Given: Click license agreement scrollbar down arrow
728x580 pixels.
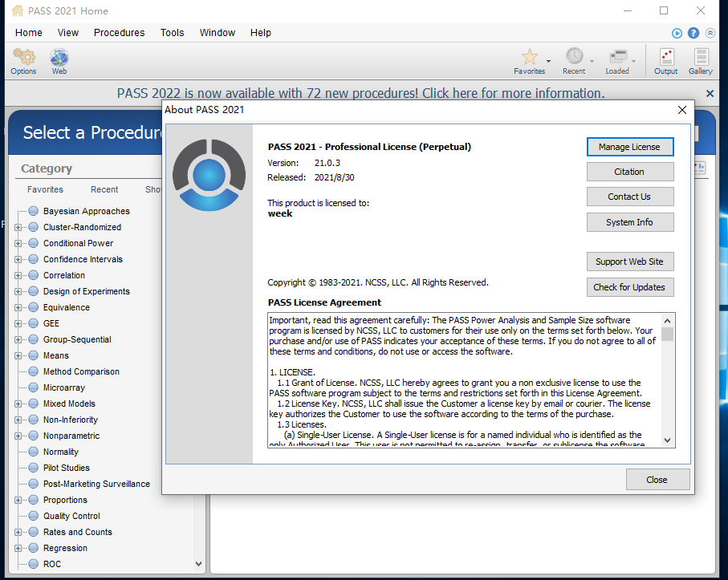Looking at the screenshot, I should pos(667,440).
